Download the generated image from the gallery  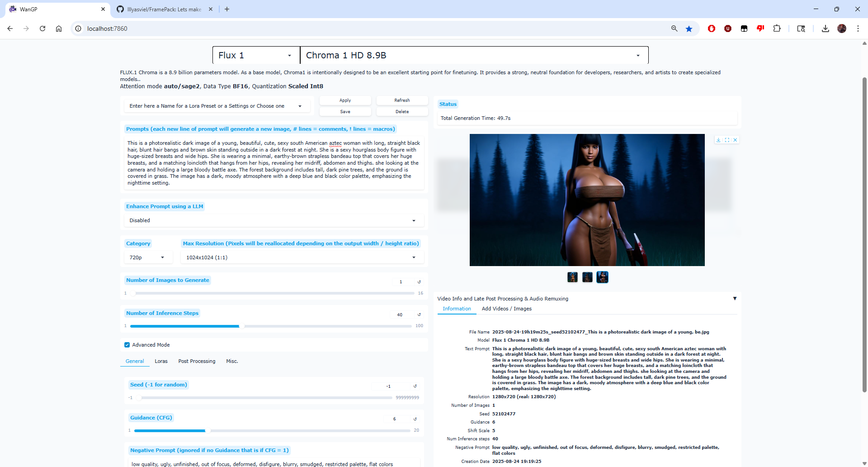pyautogui.click(x=718, y=140)
